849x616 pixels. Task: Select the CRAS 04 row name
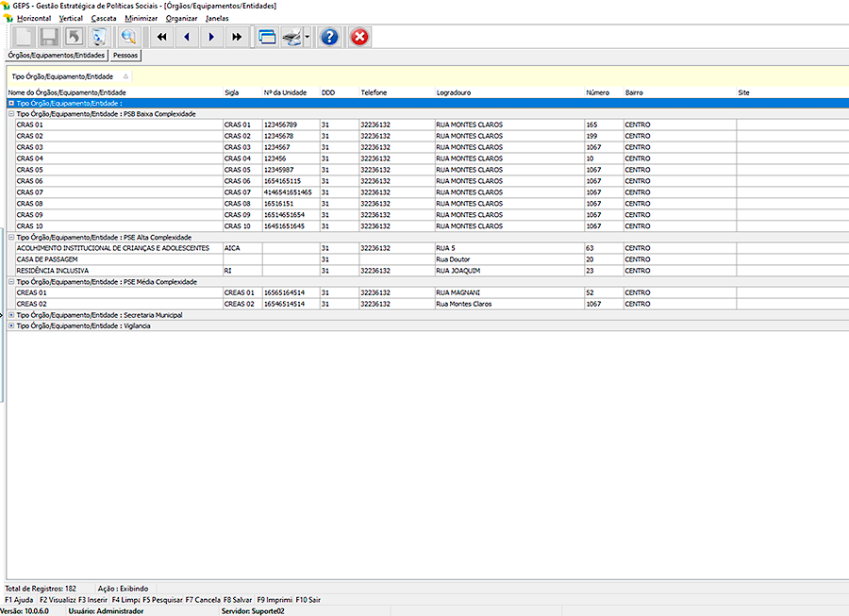30,158
